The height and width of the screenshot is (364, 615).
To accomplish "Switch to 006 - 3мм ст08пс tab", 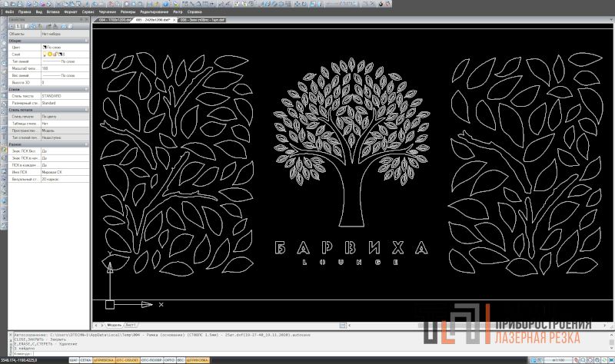I will point(202,20).
